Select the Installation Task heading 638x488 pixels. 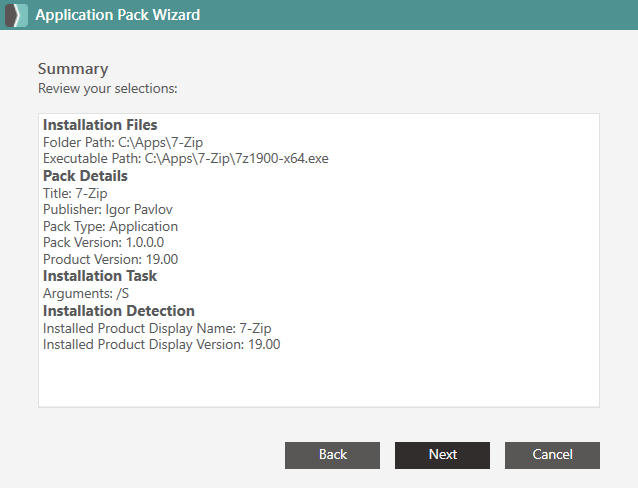(x=100, y=276)
